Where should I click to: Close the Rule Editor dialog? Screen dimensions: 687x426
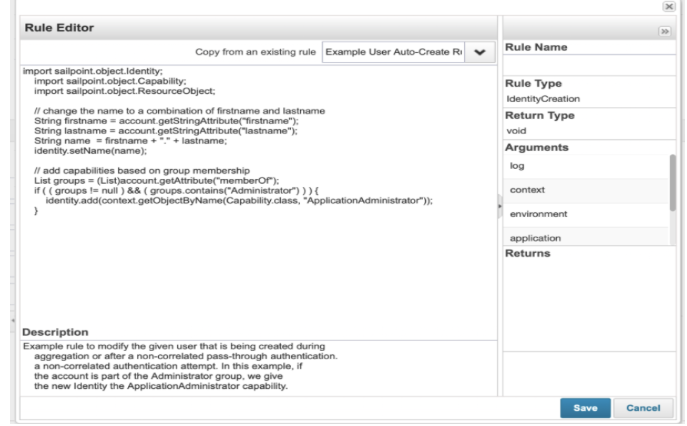pyautogui.click(x=669, y=7)
